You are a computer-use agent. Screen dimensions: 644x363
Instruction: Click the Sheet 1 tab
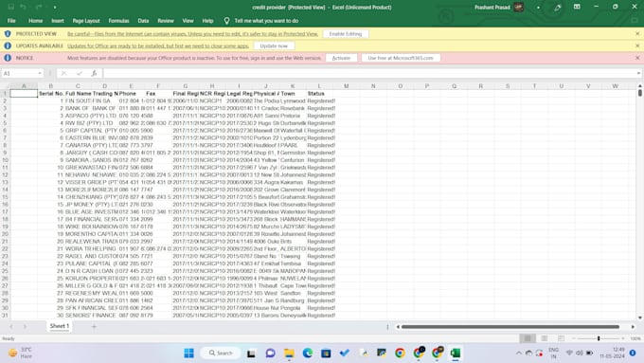click(60, 326)
